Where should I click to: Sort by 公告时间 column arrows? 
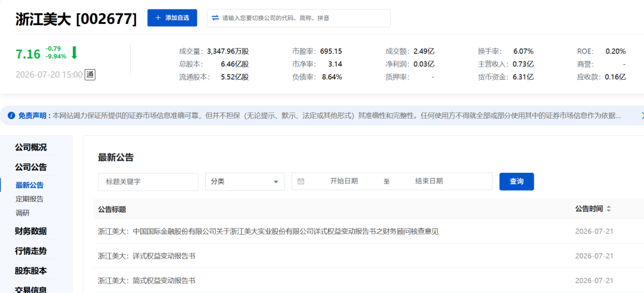[609, 209]
